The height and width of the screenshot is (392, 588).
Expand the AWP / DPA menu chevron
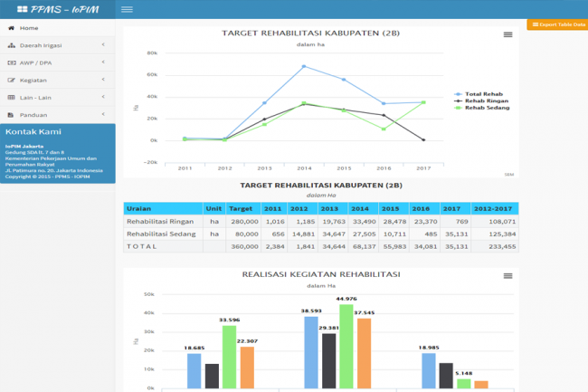click(x=103, y=62)
